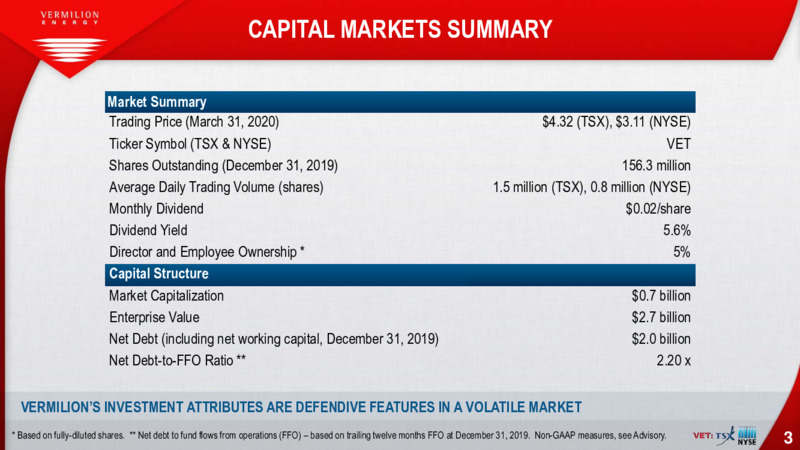Click the 'Market Summary' header row
This screenshot has width=800, height=450.
click(400, 102)
